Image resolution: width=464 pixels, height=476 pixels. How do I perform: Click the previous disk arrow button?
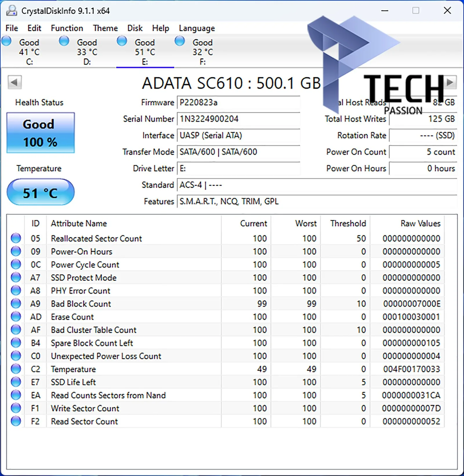point(15,82)
